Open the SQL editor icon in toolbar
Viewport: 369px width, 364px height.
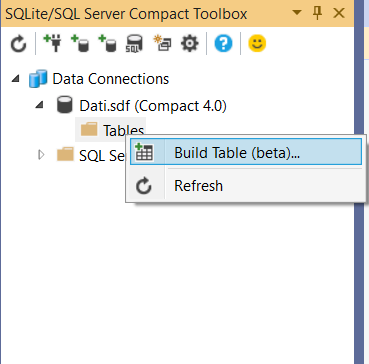coord(134,44)
